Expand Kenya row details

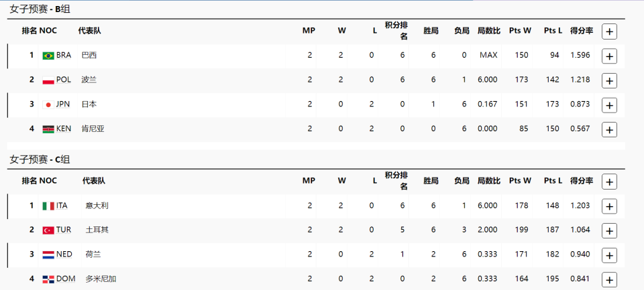pos(609,130)
